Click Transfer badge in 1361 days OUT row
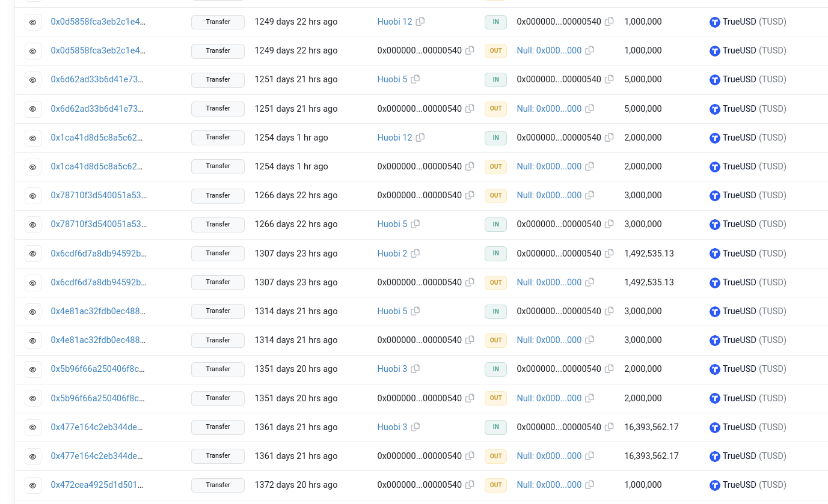The image size is (828, 504). 218,456
